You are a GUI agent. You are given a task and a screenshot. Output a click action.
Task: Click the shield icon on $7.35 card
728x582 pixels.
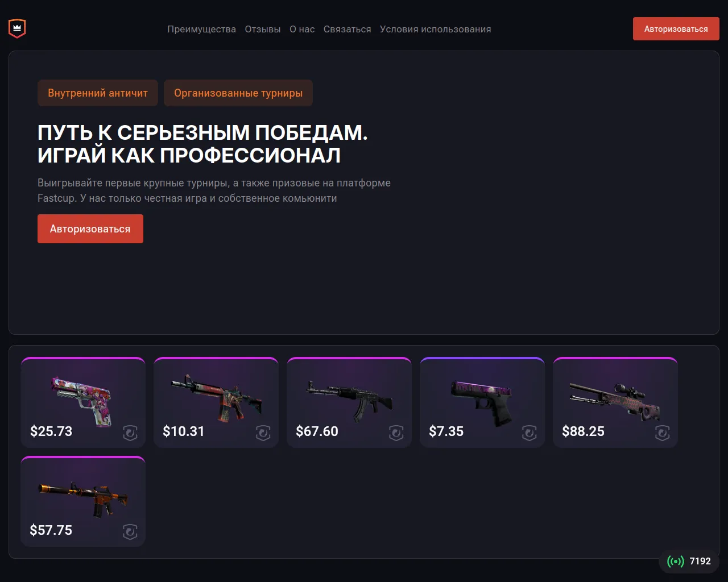click(530, 433)
